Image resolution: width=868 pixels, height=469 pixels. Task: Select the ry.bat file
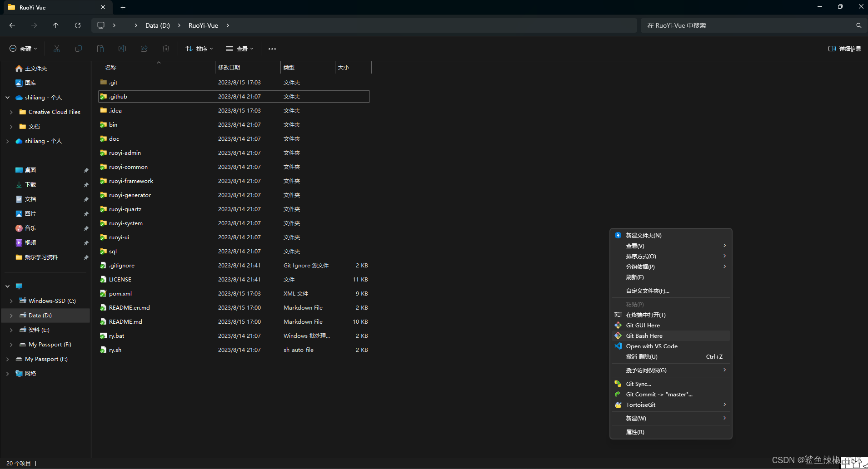tap(234, 336)
